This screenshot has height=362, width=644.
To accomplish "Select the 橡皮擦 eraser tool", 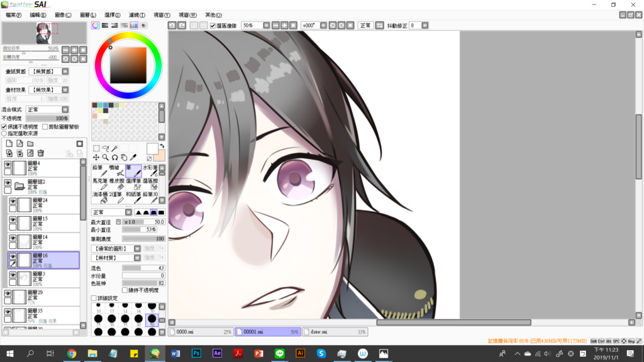I will pos(116,184).
